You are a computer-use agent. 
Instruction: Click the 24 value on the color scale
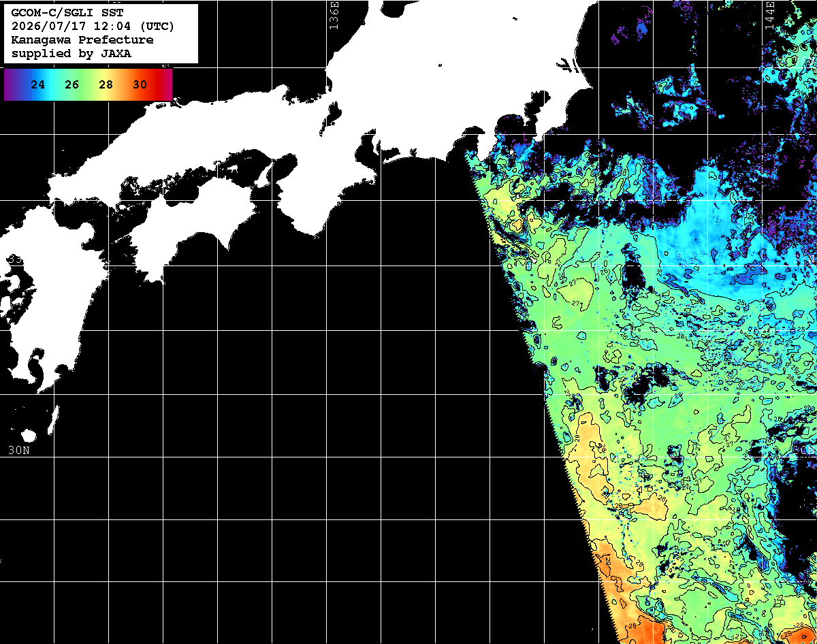click(x=38, y=85)
